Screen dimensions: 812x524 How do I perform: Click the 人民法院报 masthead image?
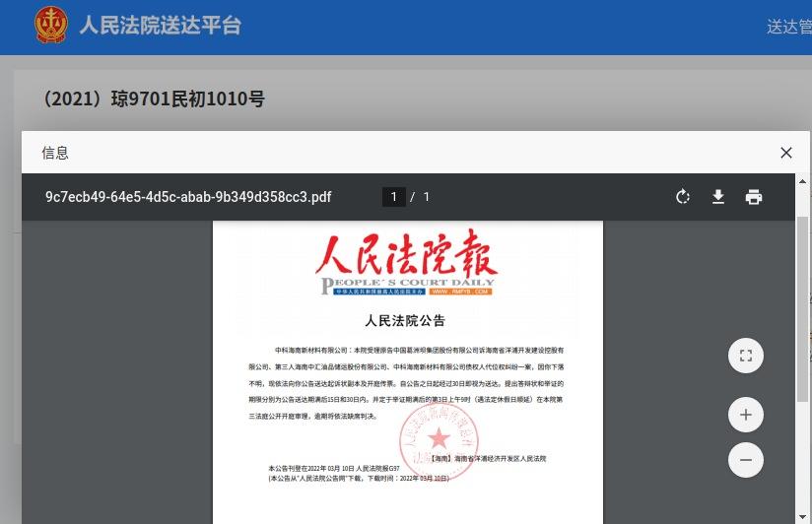[x=407, y=263]
